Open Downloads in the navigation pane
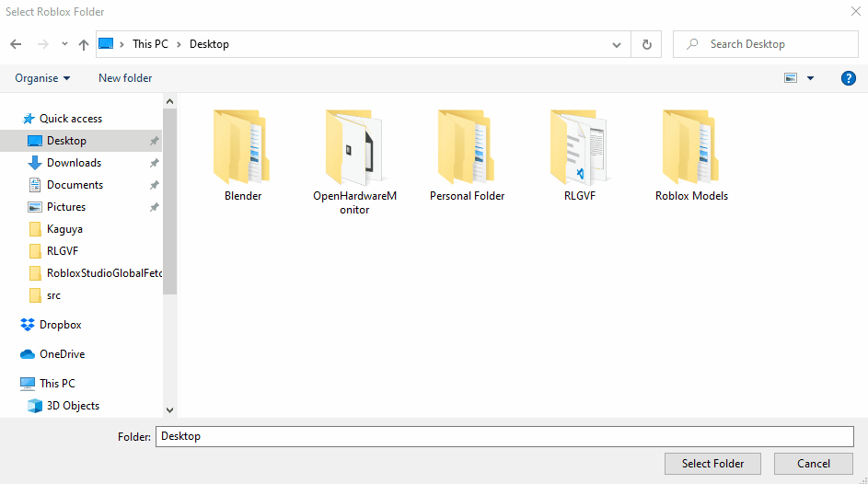Image resolution: width=868 pixels, height=484 pixels. click(75, 163)
